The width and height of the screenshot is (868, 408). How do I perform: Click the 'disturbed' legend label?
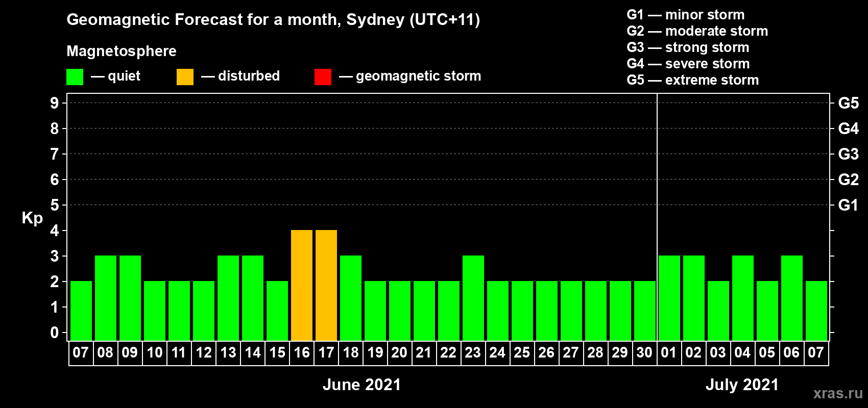tap(249, 76)
